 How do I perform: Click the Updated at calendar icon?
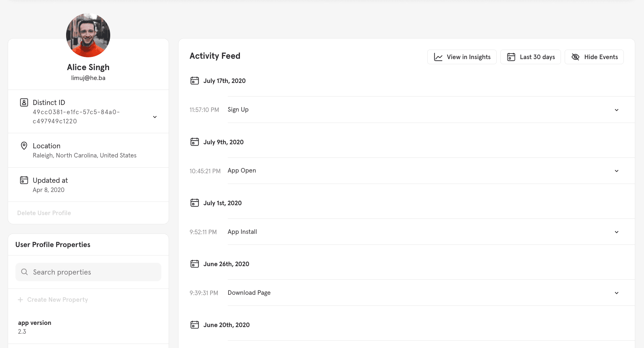pos(24,180)
